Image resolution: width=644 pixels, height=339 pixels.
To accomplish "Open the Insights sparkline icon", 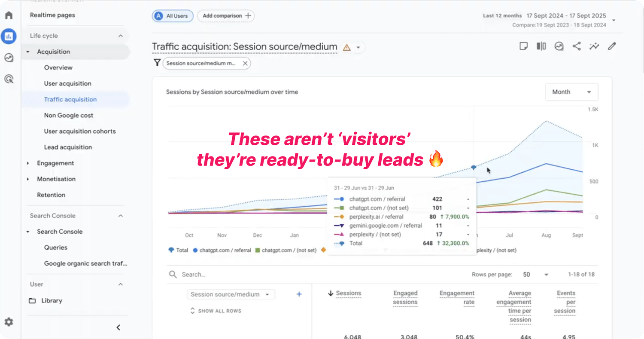I will 594,46.
